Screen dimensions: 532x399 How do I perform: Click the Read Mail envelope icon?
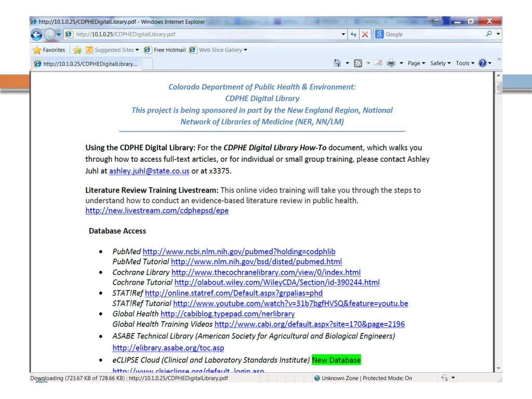pos(378,63)
